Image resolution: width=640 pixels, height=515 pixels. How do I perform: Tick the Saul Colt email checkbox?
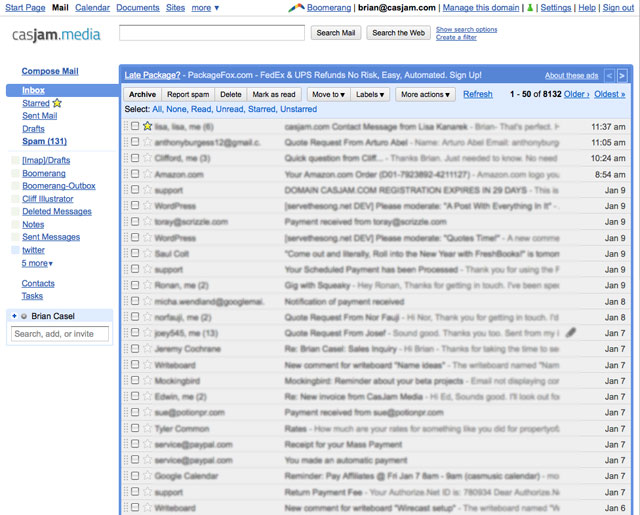(x=135, y=253)
